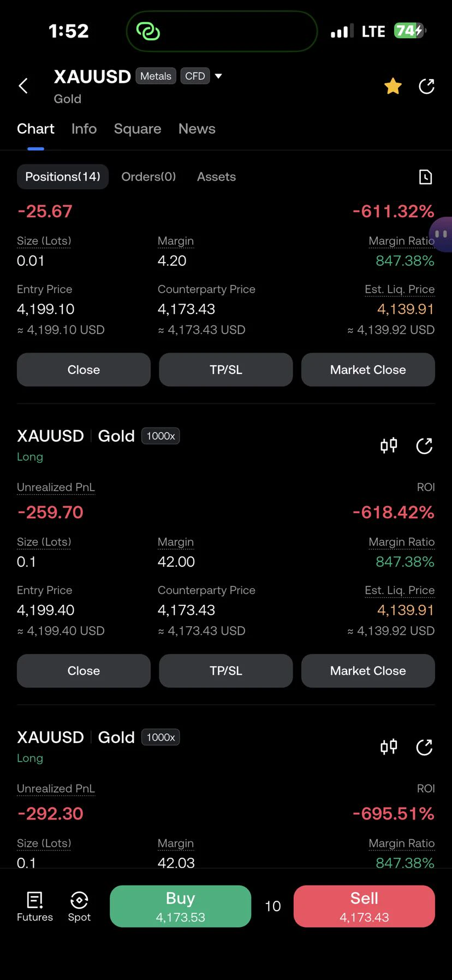Tap the green Buy 4,173.53 button
Screen dimensions: 452x980
(180, 906)
